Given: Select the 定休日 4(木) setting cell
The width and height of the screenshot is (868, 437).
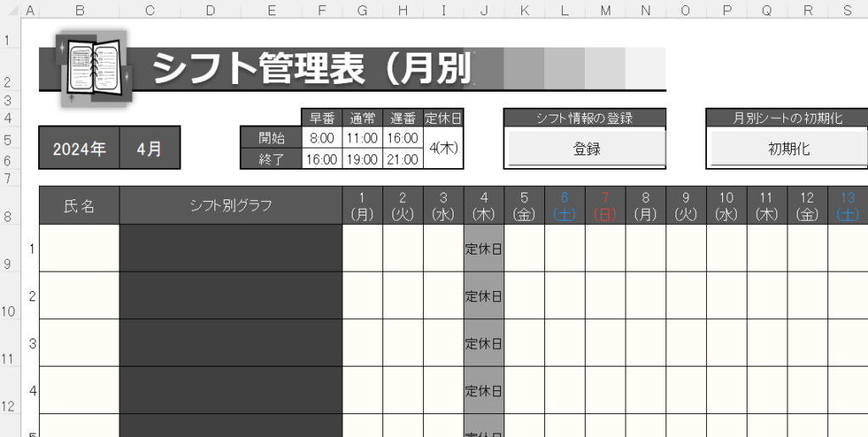Looking at the screenshot, I should pyautogui.click(x=443, y=148).
